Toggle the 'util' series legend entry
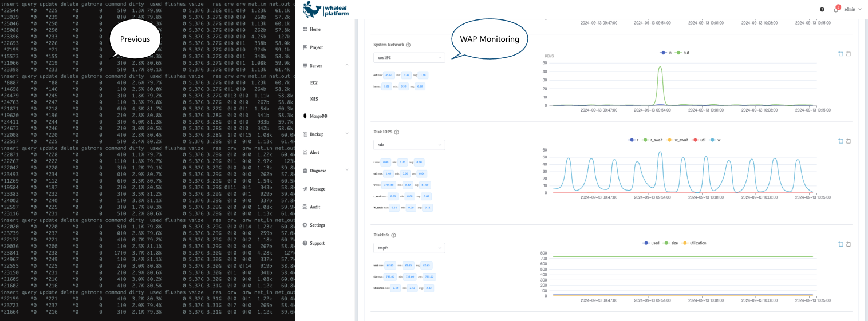Image resolution: width=868 pixels, height=321 pixels. point(700,140)
